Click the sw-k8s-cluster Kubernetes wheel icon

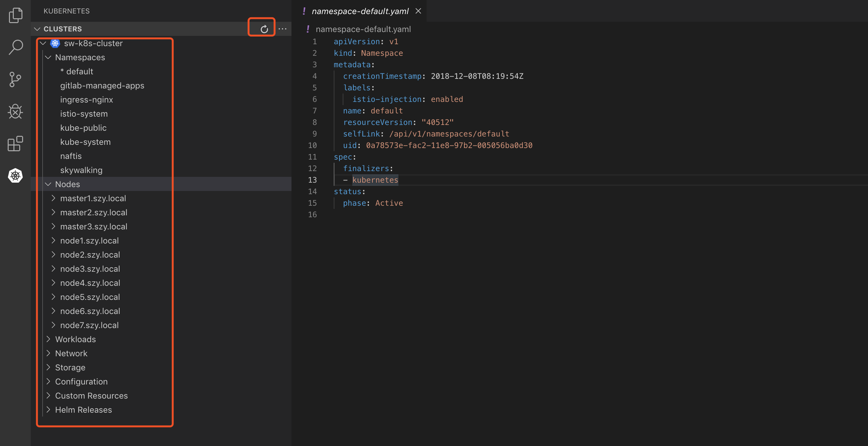tap(55, 43)
